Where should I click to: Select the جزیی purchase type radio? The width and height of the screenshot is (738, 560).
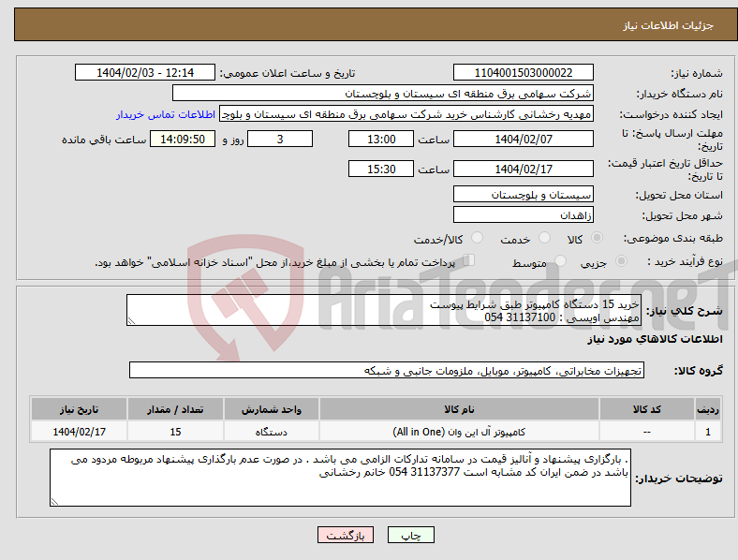click(x=621, y=260)
